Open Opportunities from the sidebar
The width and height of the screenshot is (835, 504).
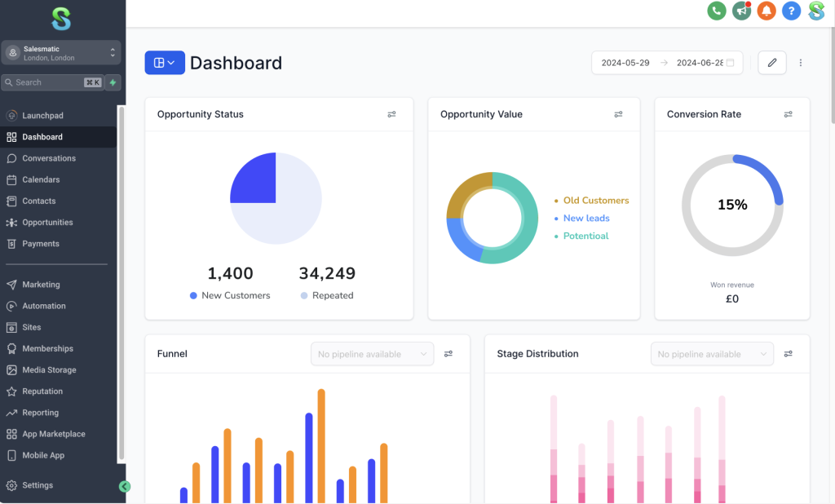click(47, 223)
